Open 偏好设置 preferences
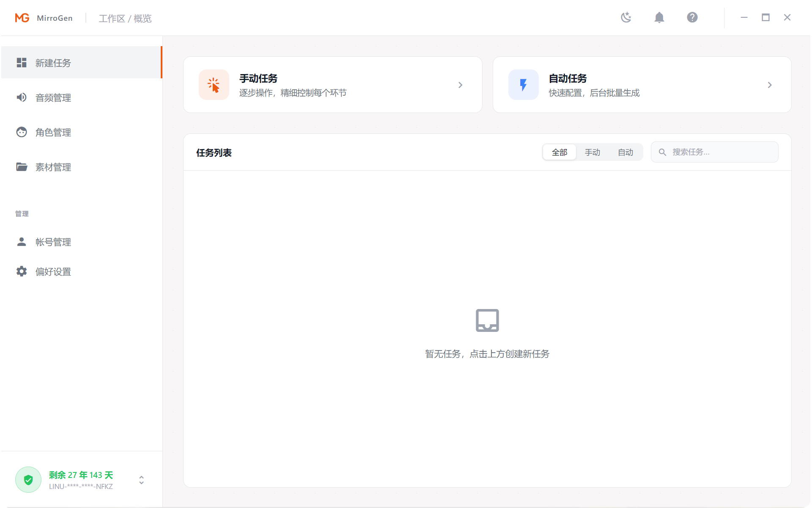Image resolution: width=812 pixels, height=508 pixels. tap(53, 271)
